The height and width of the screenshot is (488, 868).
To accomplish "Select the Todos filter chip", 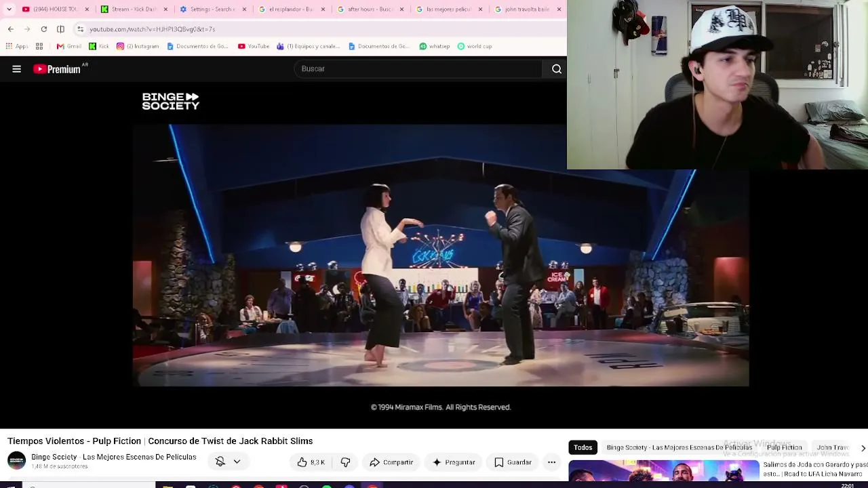I will pos(583,447).
